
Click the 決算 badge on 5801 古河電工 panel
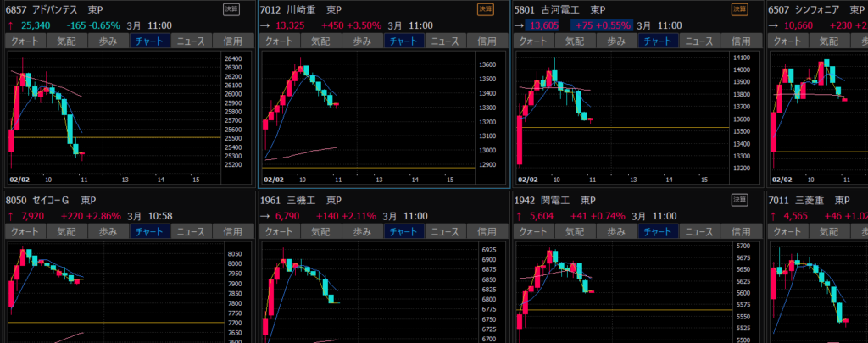740,9
